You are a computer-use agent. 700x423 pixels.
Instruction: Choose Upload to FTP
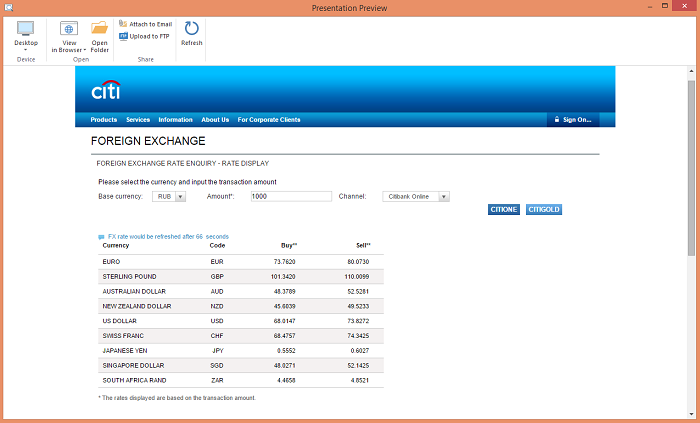pos(144,36)
